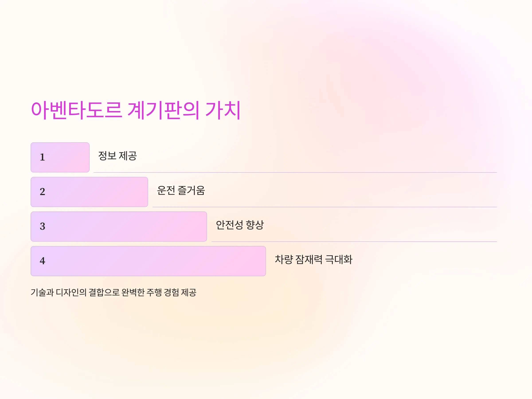Click the numeral 1 in the first bar
Image resolution: width=532 pixels, height=399 pixels.
tap(42, 157)
